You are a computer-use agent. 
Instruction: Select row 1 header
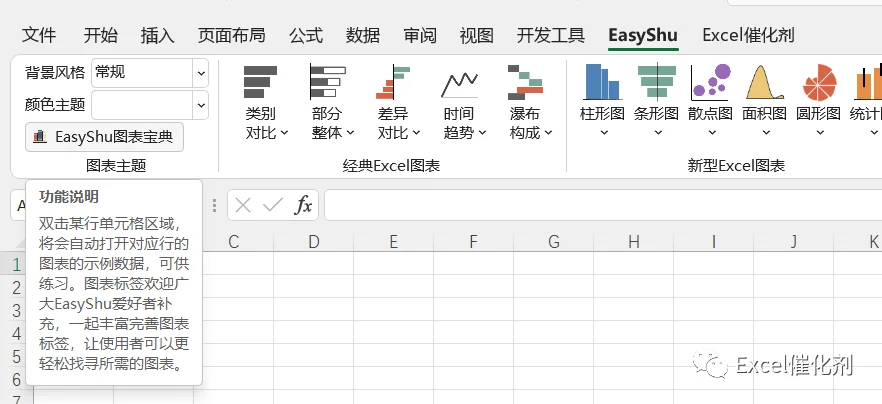(16, 263)
